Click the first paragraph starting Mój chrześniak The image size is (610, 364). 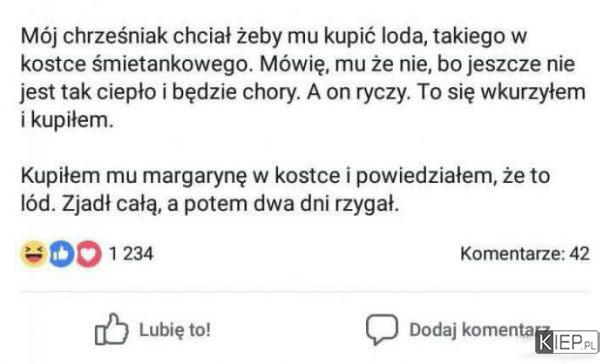pyautogui.click(x=303, y=78)
